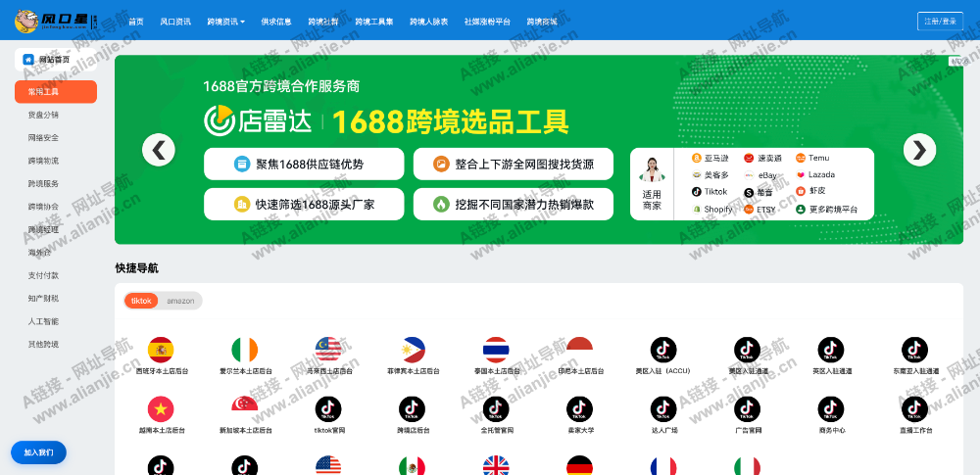The image size is (980, 475).
Task: Open 风口资讯 in the top navigation
Action: (x=175, y=22)
